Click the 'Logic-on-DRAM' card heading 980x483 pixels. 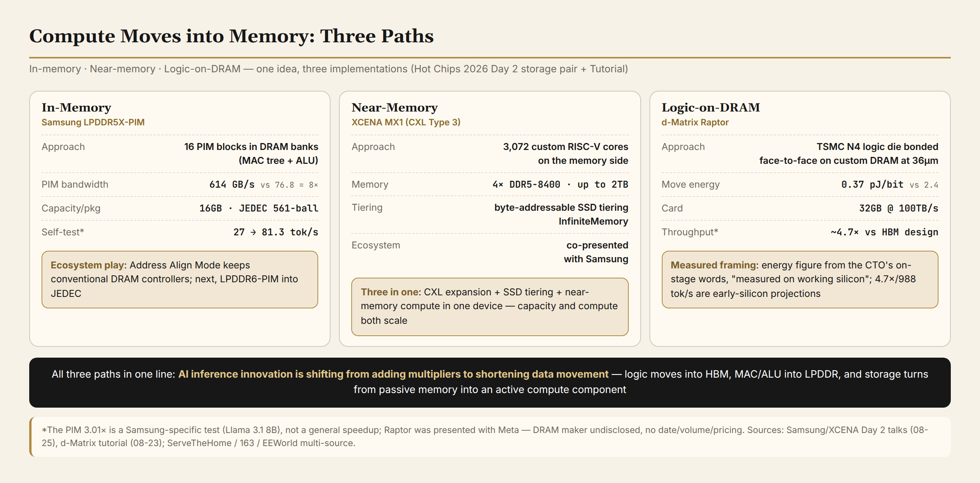click(x=711, y=107)
